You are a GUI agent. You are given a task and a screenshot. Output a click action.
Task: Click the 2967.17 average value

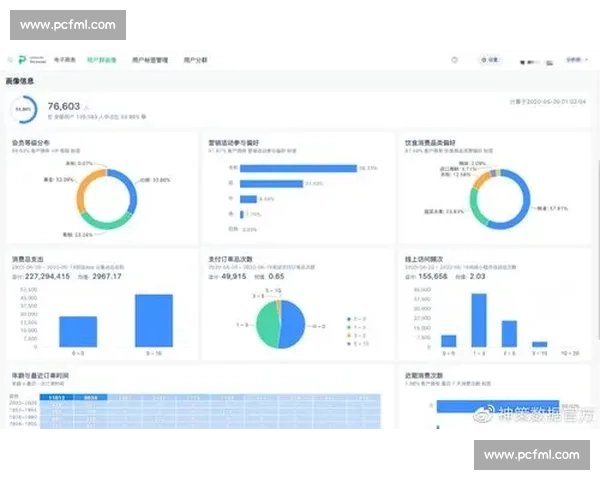click(x=107, y=276)
